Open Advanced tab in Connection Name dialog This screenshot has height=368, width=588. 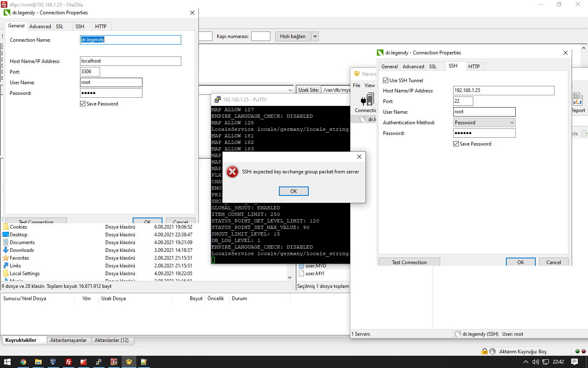pos(40,26)
